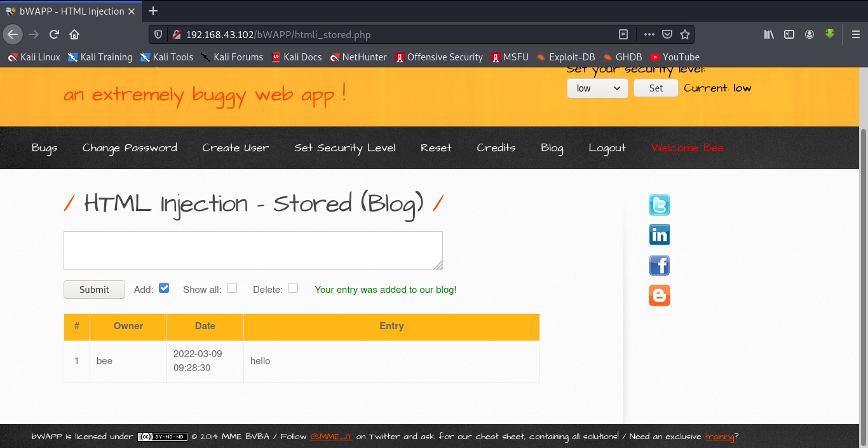Go back to the previous page
Image resolution: width=868 pixels, height=448 pixels.
tap(13, 34)
